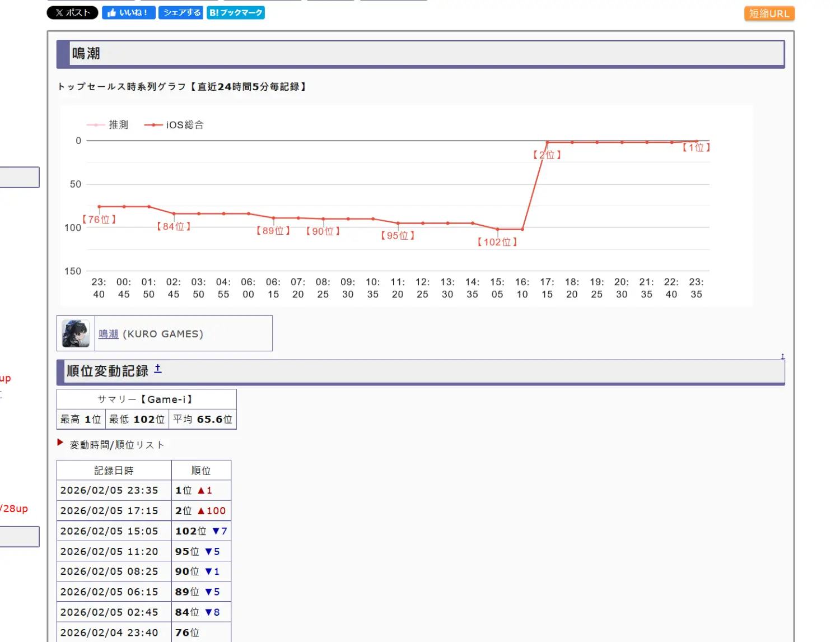Screen dimensions: 840x642
Task: Click the red up arrow beside 100
Action: point(201,511)
